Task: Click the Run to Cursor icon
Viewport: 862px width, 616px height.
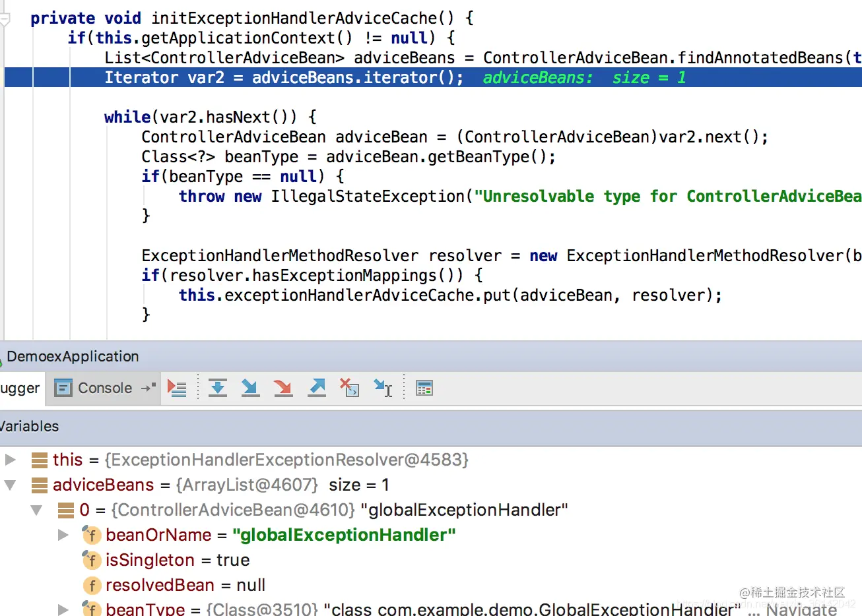Action: point(383,388)
